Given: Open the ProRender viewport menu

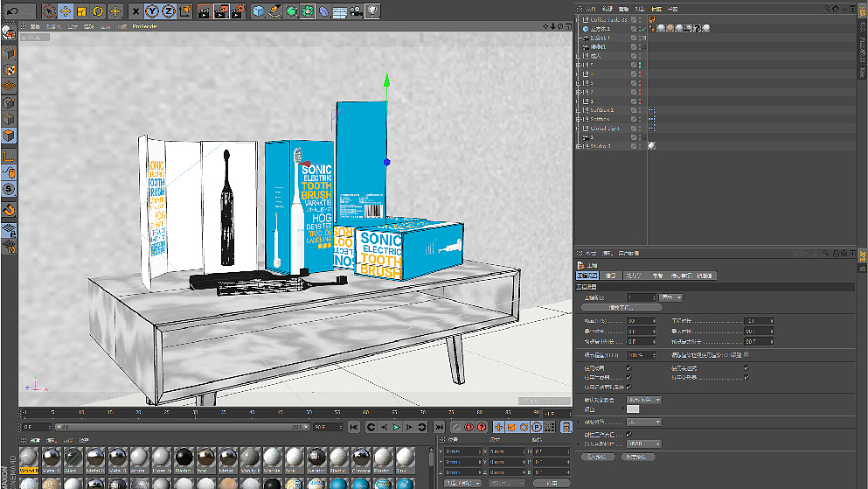Looking at the screenshot, I should 145,26.
